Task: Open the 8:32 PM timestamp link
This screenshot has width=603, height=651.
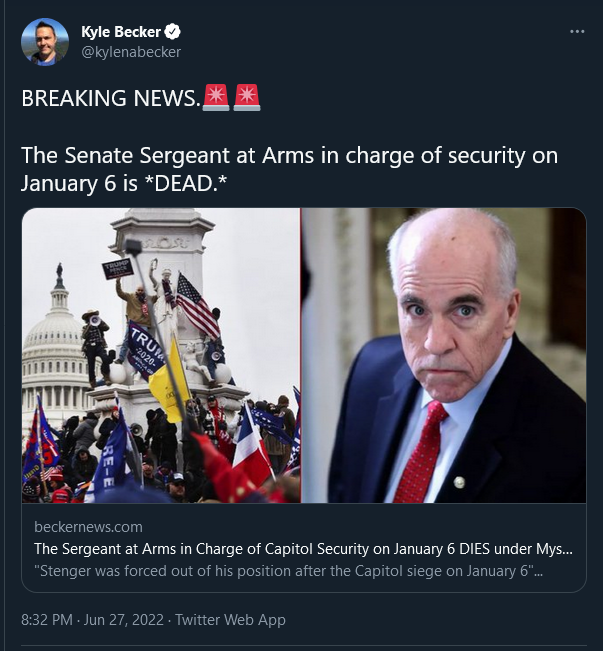Action: coord(47,620)
